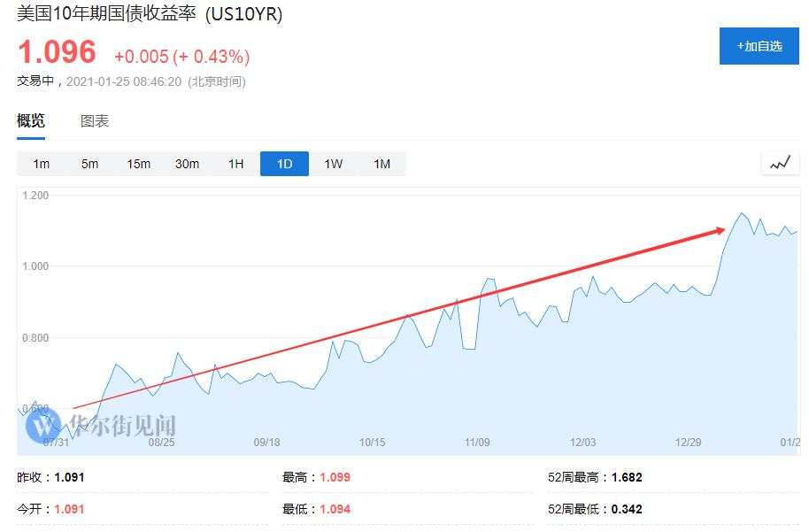Click the change value +0.005 (+0.43%)
The height and width of the screenshot is (532, 809).
(x=182, y=57)
